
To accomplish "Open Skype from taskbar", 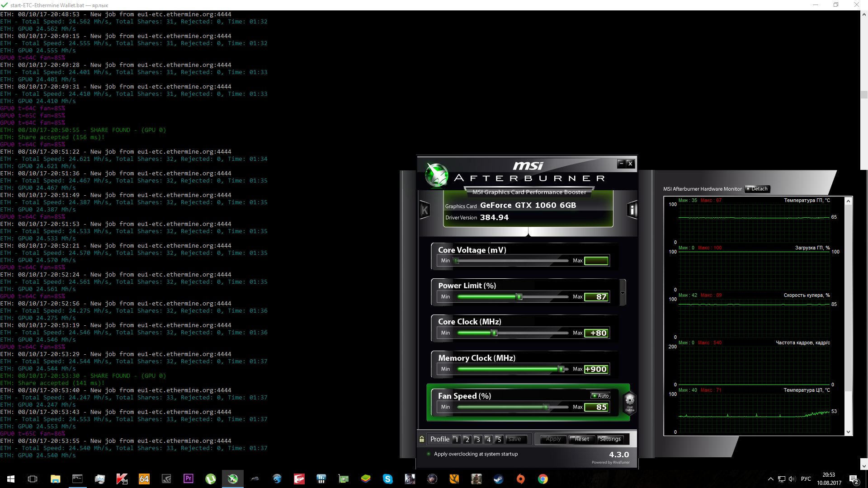I will click(387, 479).
